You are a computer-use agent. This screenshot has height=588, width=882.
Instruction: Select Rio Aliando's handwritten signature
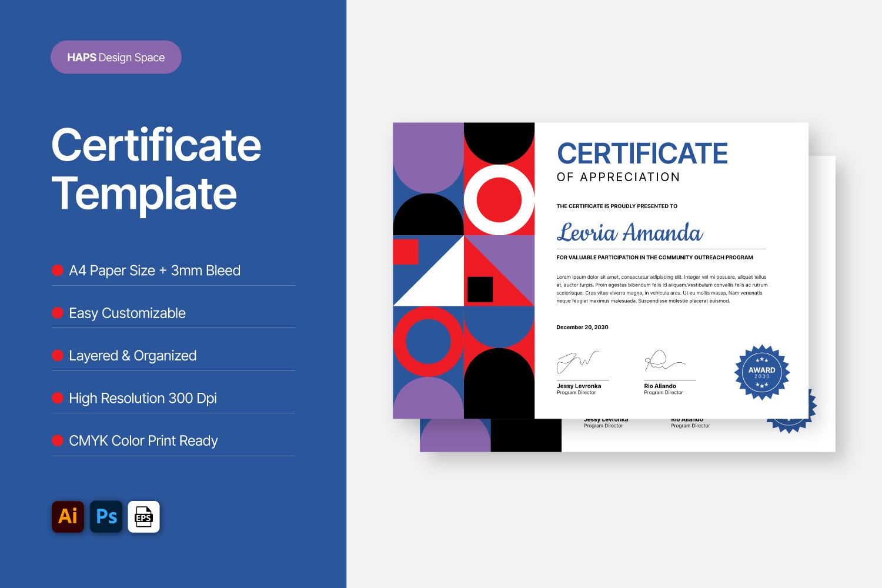[663, 360]
